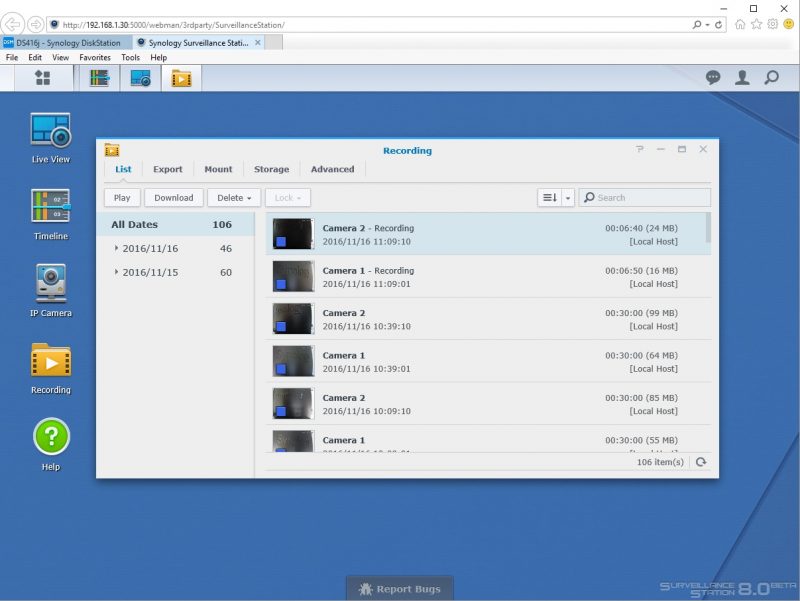Click the Download button
The image size is (800, 601).
click(173, 198)
